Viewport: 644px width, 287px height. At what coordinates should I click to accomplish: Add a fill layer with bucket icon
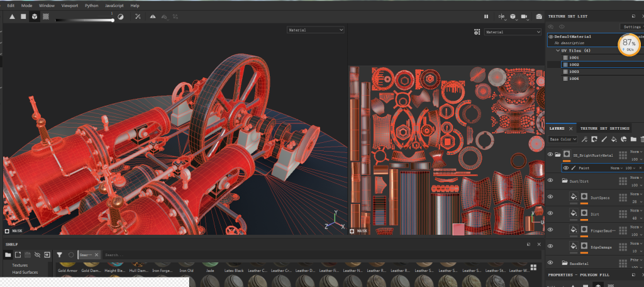coord(614,139)
